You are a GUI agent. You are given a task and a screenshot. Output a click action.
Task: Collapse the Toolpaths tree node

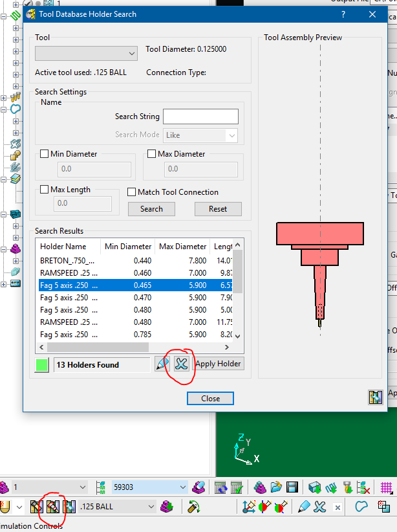coord(4,16)
